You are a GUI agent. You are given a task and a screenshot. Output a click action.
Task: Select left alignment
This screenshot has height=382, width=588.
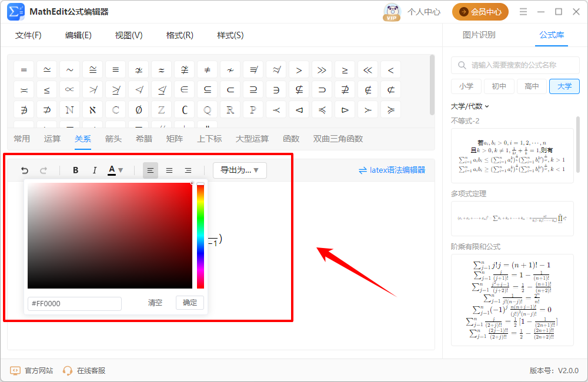151,170
